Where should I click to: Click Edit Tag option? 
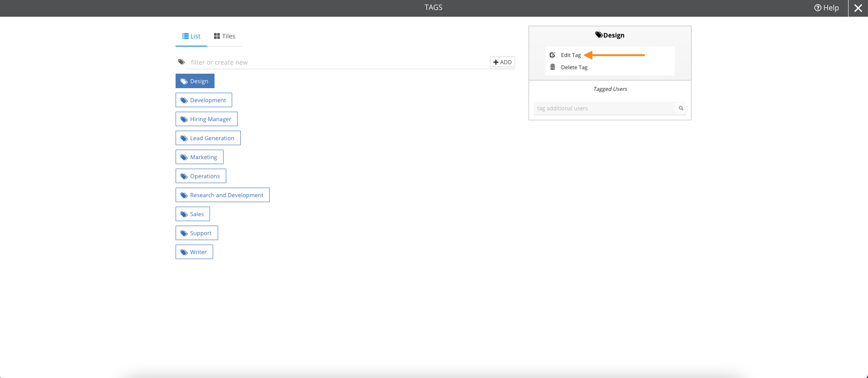pos(571,55)
